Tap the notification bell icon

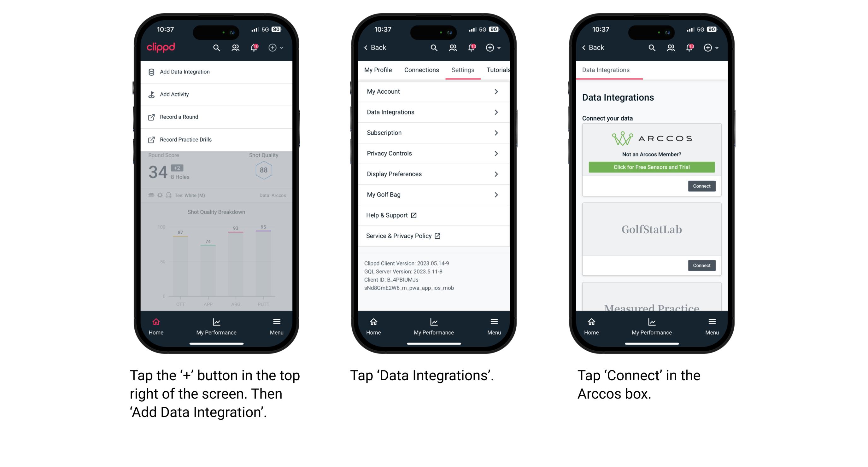pyautogui.click(x=254, y=47)
